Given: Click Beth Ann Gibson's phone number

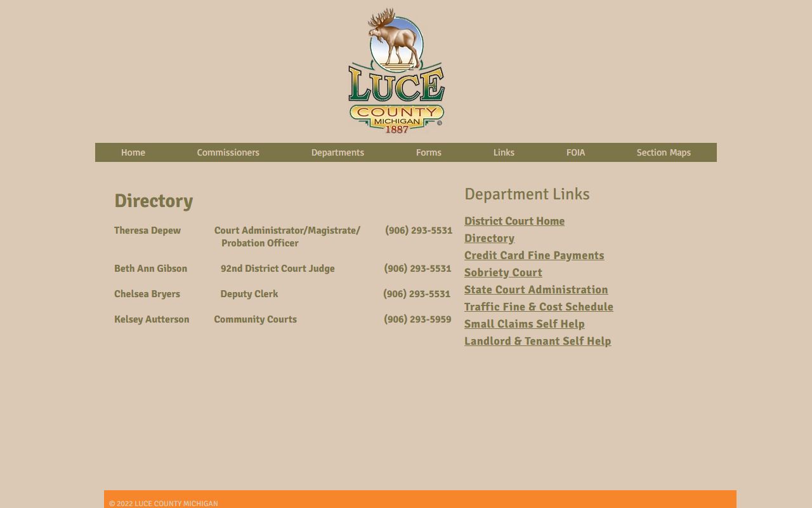Looking at the screenshot, I should [417, 269].
